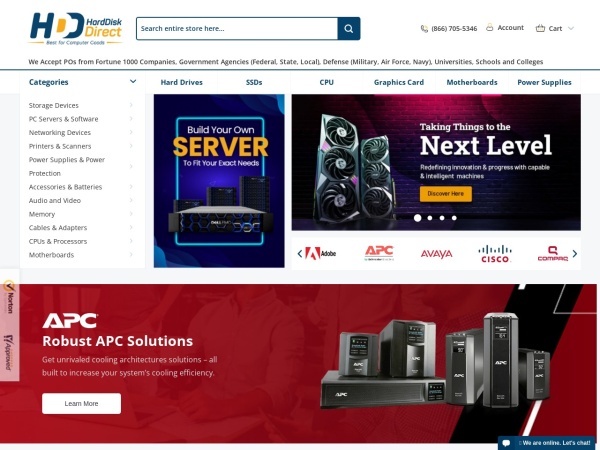
Task: Select the second banner slide dot
Action: pos(430,218)
